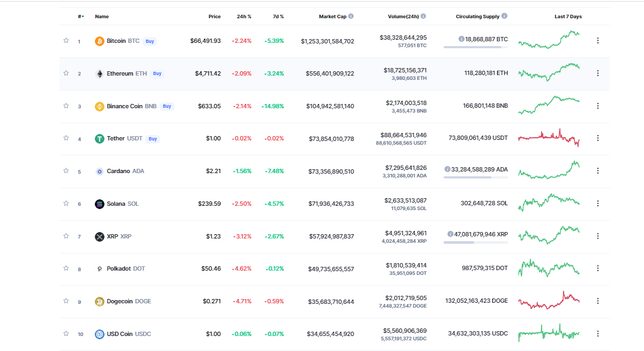Toggle the Tether watchlist star
644x351 pixels.
point(66,138)
